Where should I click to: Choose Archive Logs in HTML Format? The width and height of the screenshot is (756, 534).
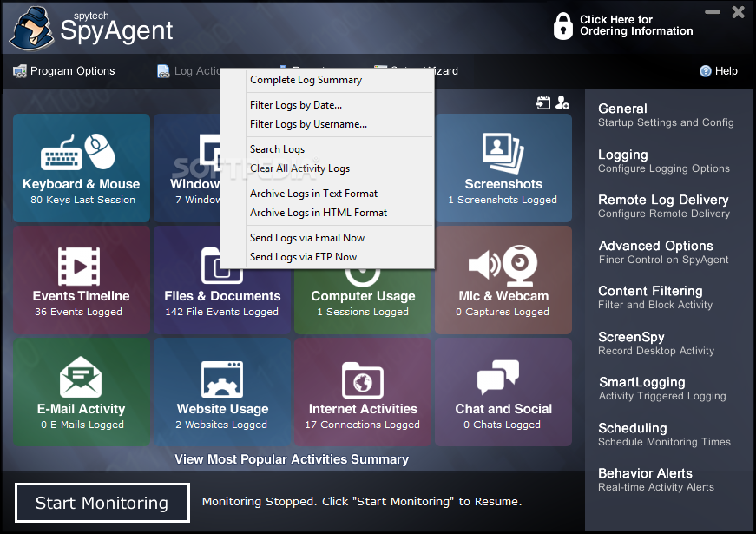[x=319, y=214]
